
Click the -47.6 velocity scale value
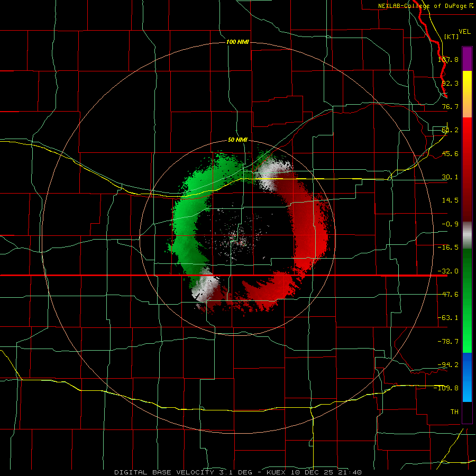(448, 295)
